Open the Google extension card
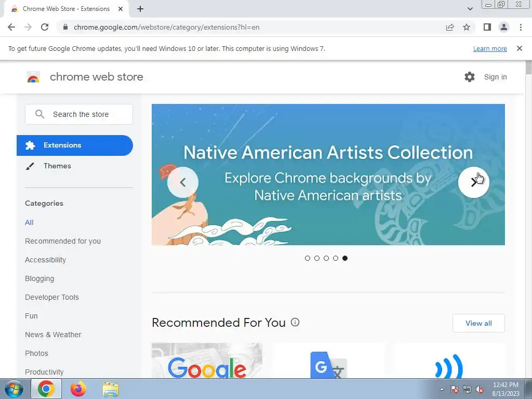The height and width of the screenshot is (399, 532). point(207,361)
